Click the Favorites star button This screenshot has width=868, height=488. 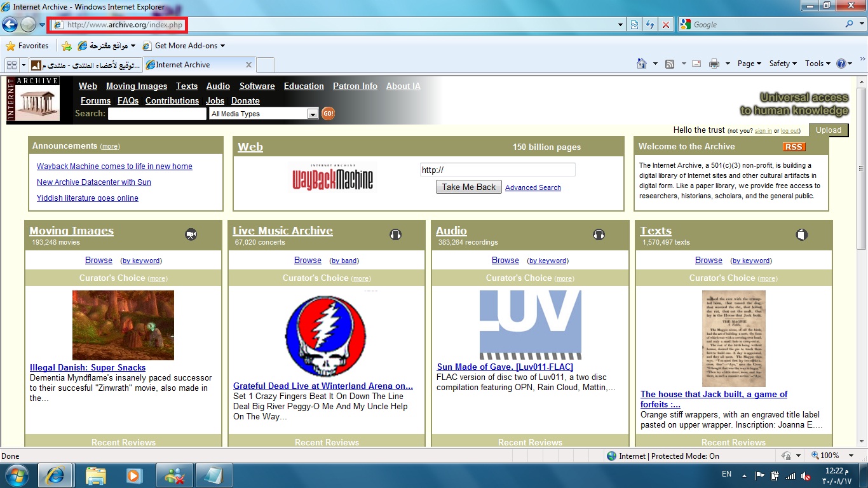click(27, 46)
